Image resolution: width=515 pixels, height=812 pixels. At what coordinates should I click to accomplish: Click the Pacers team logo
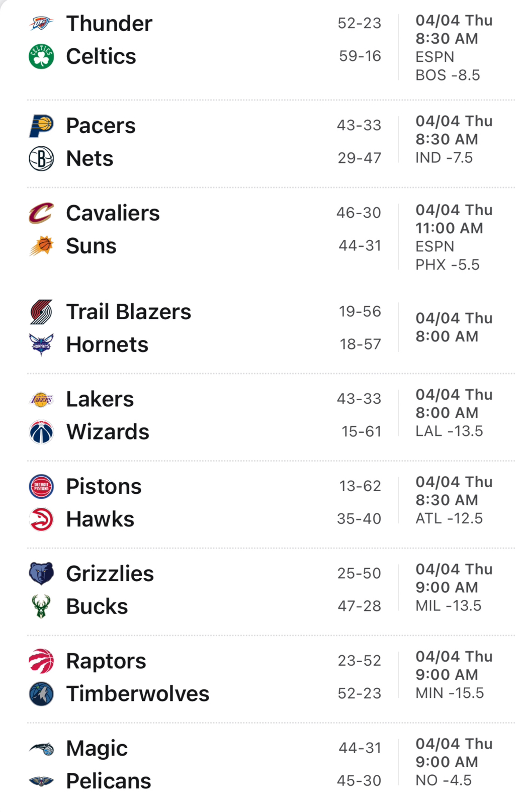(x=41, y=126)
